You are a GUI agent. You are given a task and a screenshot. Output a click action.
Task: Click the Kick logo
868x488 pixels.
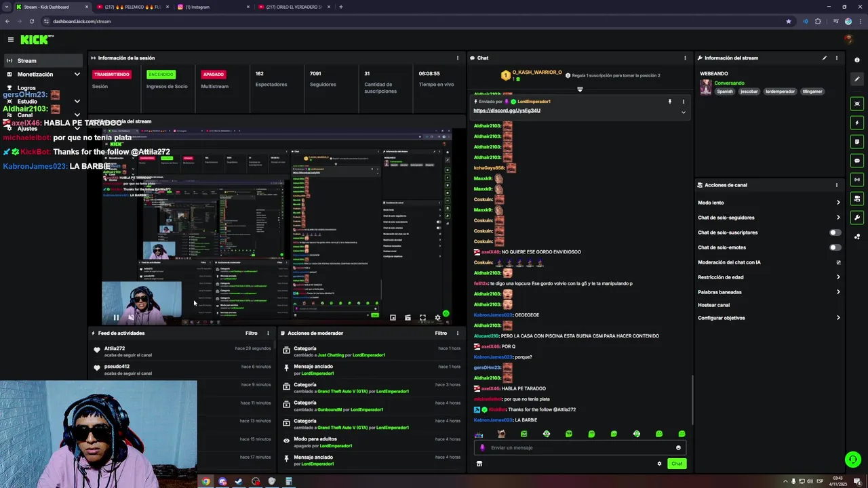pos(36,40)
